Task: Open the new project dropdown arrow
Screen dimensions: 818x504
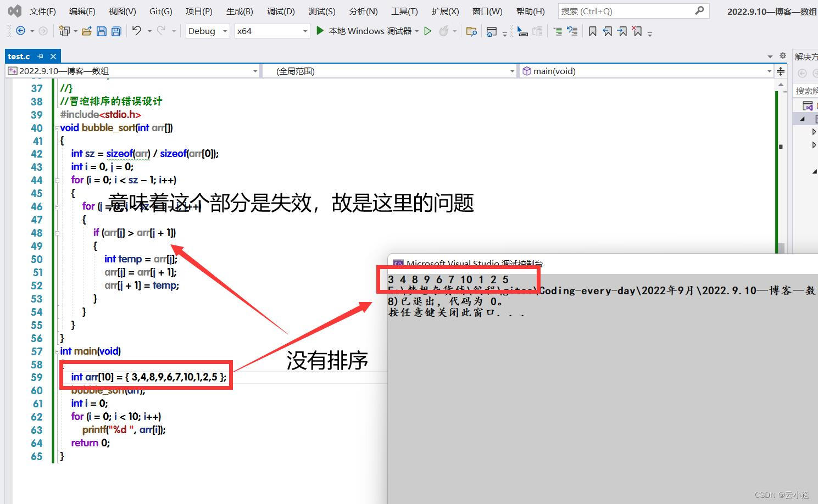Action: (x=75, y=31)
